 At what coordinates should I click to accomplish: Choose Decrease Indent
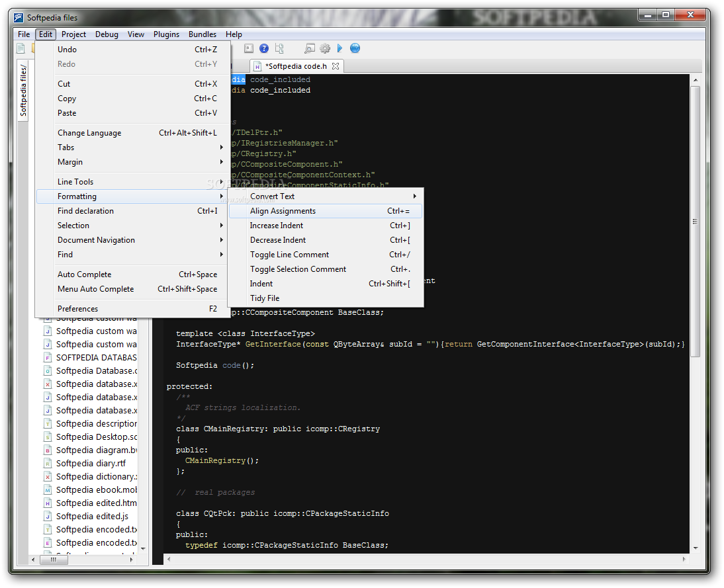[326, 240]
